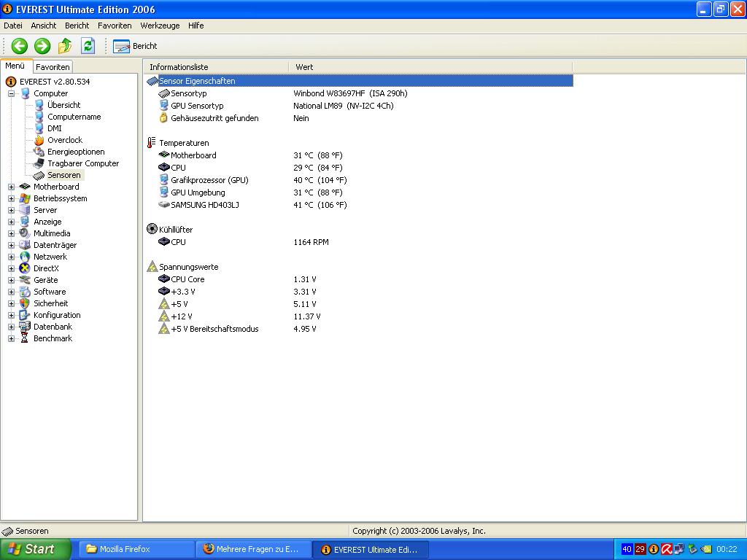This screenshot has width=747, height=560.
Task: Collapse the Computer tree node
Action: [12, 94]
